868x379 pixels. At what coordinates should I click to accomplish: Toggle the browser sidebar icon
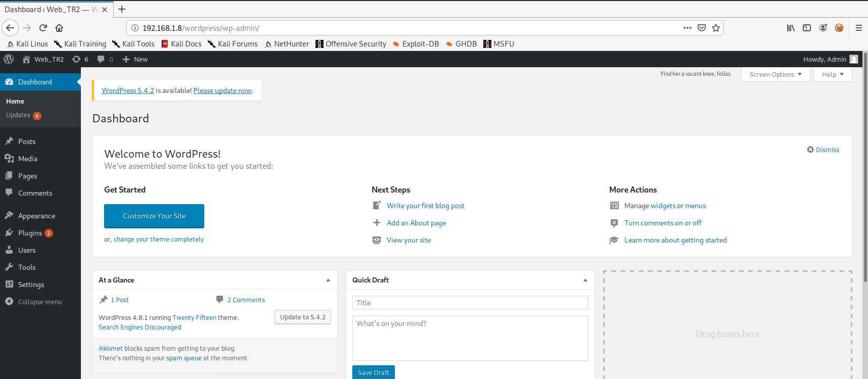click(807, 28)
